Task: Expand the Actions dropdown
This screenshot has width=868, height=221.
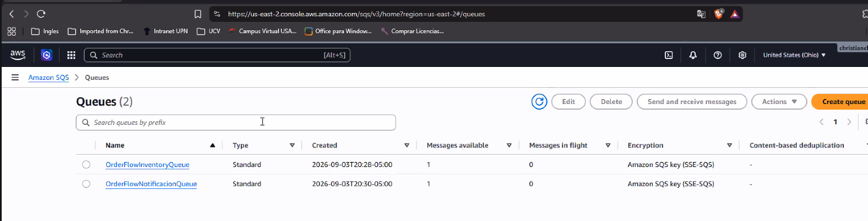Action: tap(779, 102)
